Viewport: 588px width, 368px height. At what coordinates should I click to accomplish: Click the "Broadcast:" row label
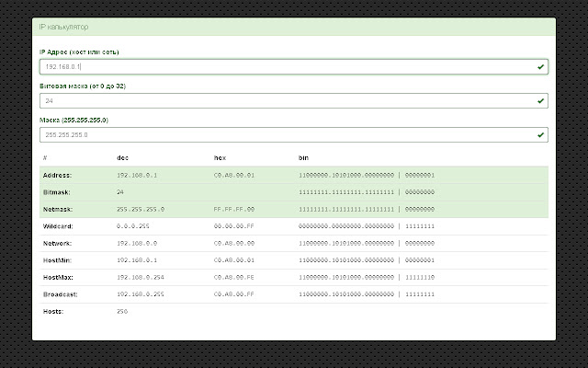point(60,294)
